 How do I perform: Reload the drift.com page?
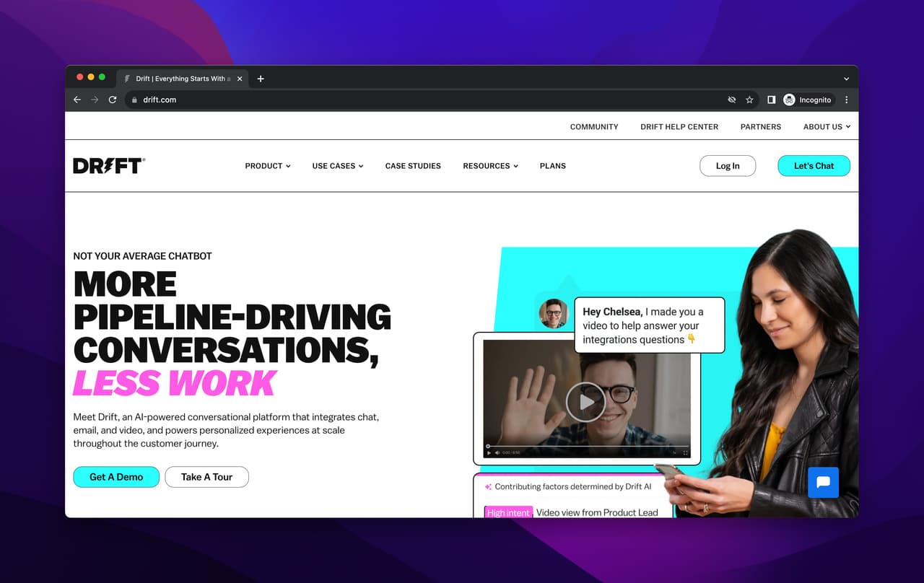tap(113, 100)
